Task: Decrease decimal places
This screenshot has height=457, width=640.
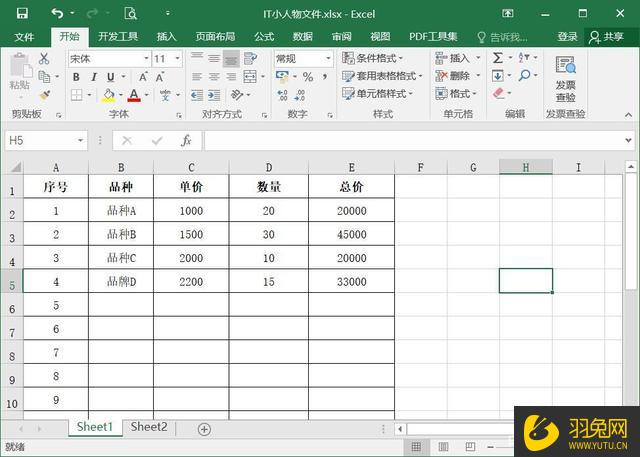Action: pyautogui.click(x=300, y=95)
